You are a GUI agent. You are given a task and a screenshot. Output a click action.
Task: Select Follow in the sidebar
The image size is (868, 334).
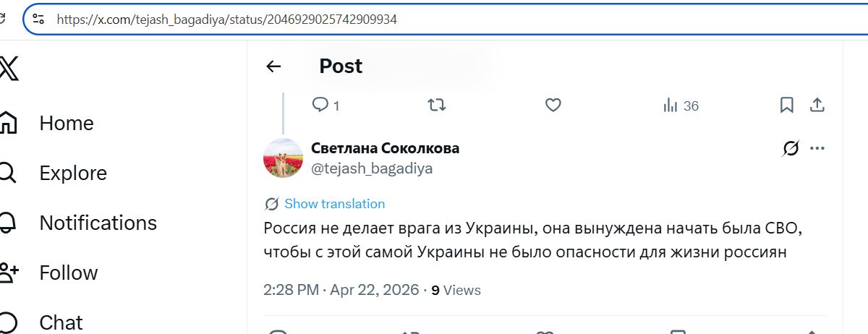coord(69,273)
